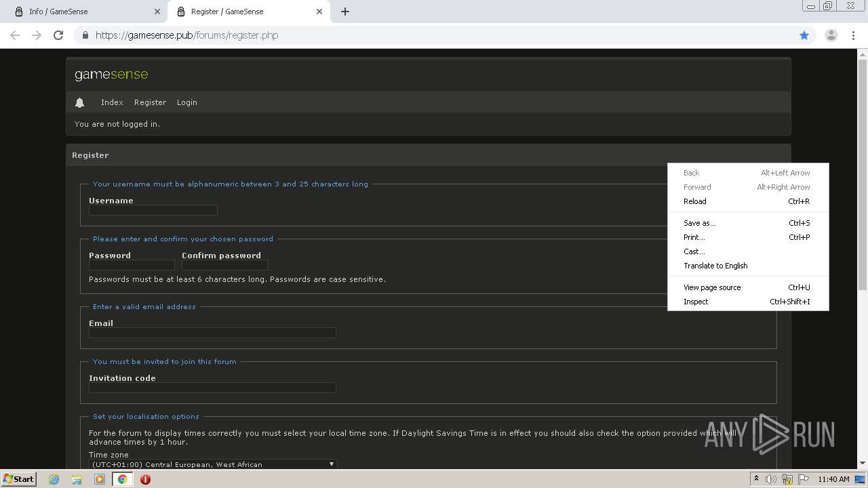Image resolution: width=868 pixels, height=488 pixels.
Task: Open the Chrome profile avatar icon
Action: 831,35
